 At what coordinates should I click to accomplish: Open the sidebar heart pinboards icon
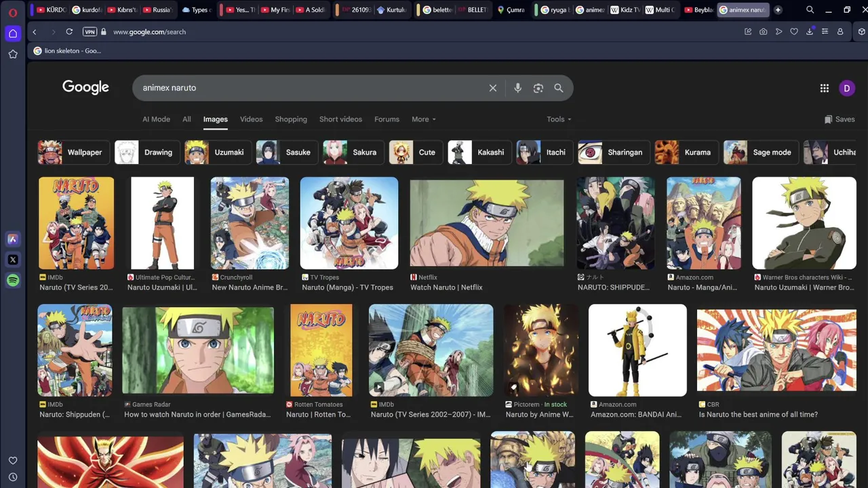pyautogui.click(x=13, y=460)
